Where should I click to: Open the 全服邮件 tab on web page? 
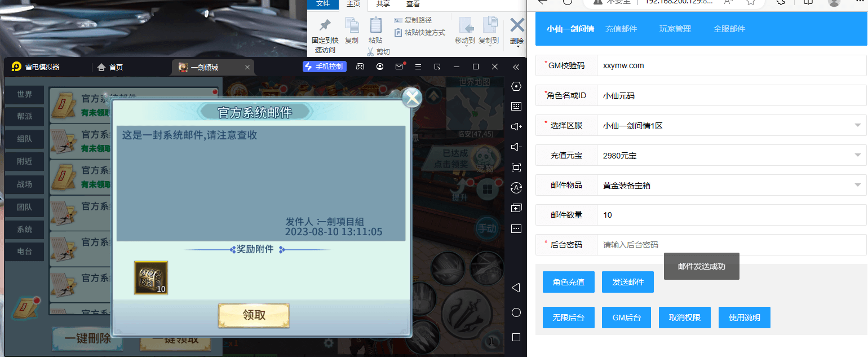pos(729,29)
